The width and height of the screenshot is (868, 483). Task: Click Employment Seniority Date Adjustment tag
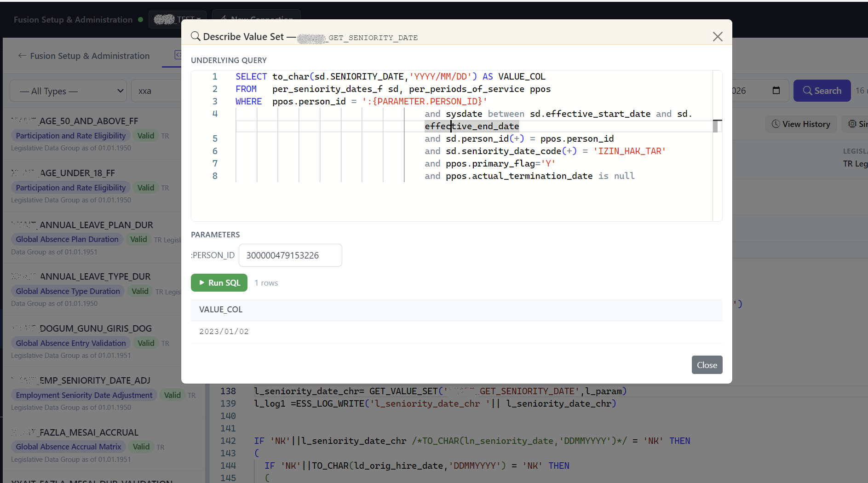click(84, 395)
